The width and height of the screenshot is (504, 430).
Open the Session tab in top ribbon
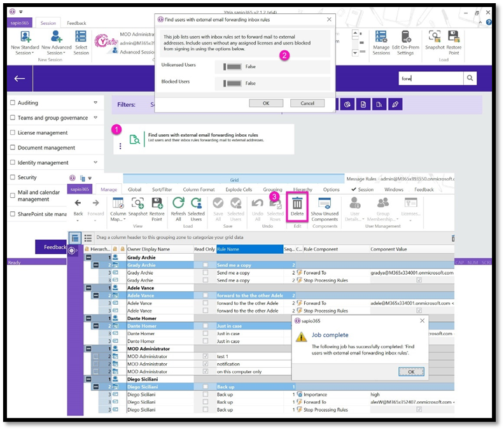coord(48,23)
